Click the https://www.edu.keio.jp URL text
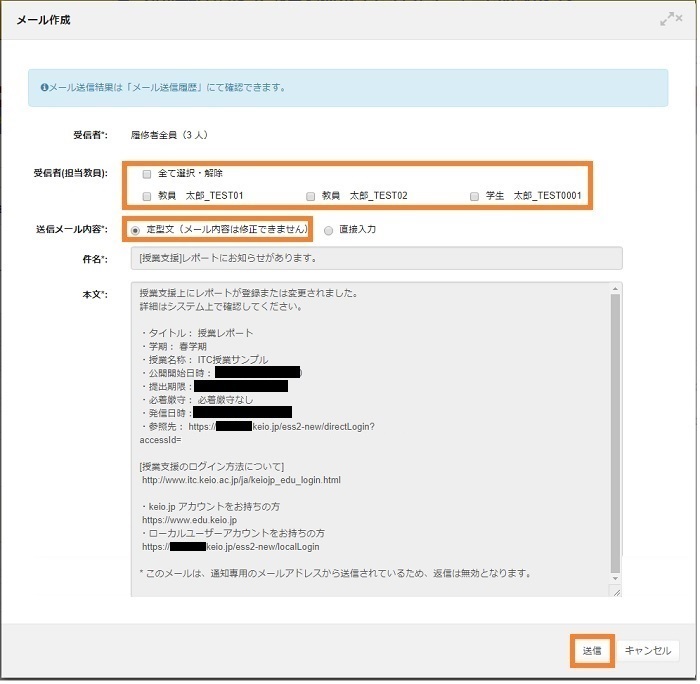Screen dimensions: 700x684 point(190,520)
